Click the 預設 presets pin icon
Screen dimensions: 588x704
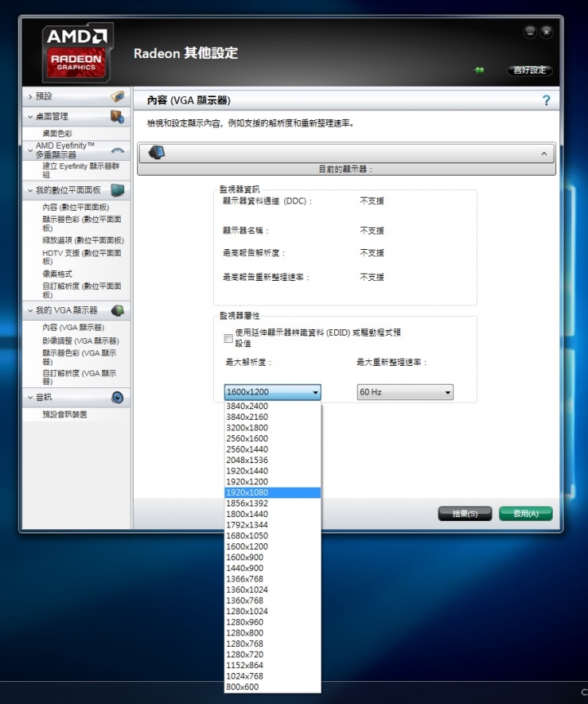click(x=118, y=96)
